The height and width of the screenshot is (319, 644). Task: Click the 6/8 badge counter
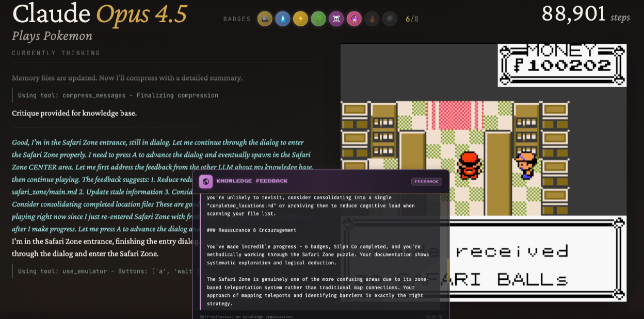pos(412,19)
